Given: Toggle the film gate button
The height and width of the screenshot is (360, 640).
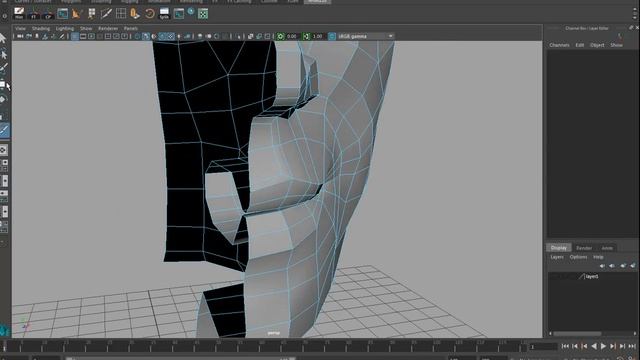Looking at the screenshot, I should tap(83, 36).
